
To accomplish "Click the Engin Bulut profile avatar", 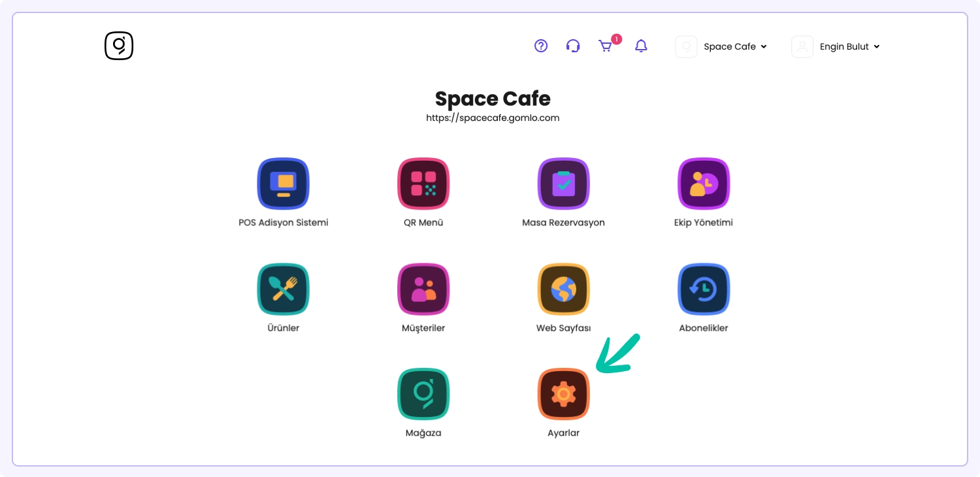I will (802, 46).
